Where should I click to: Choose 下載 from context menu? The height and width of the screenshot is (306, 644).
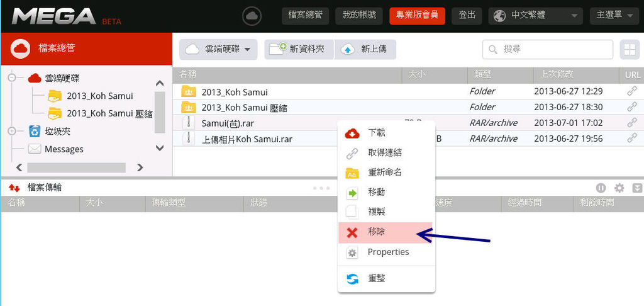[386, 133]
